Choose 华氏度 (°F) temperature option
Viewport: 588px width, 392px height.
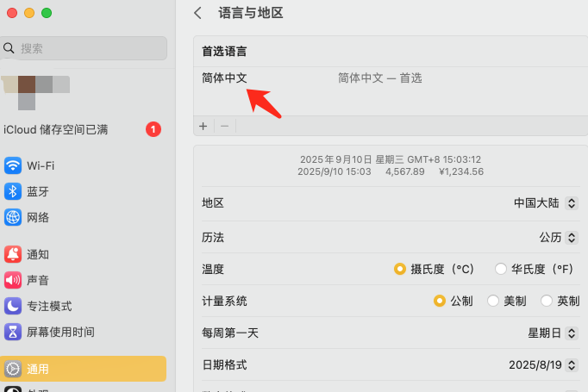tap(501, 269)
